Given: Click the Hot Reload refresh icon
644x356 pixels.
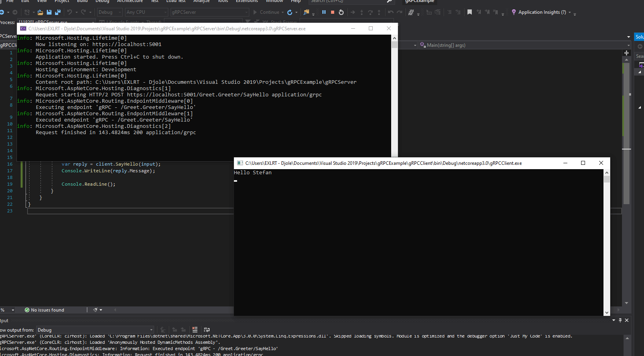Looking at the screenshot, I should [x=290, y=12].
